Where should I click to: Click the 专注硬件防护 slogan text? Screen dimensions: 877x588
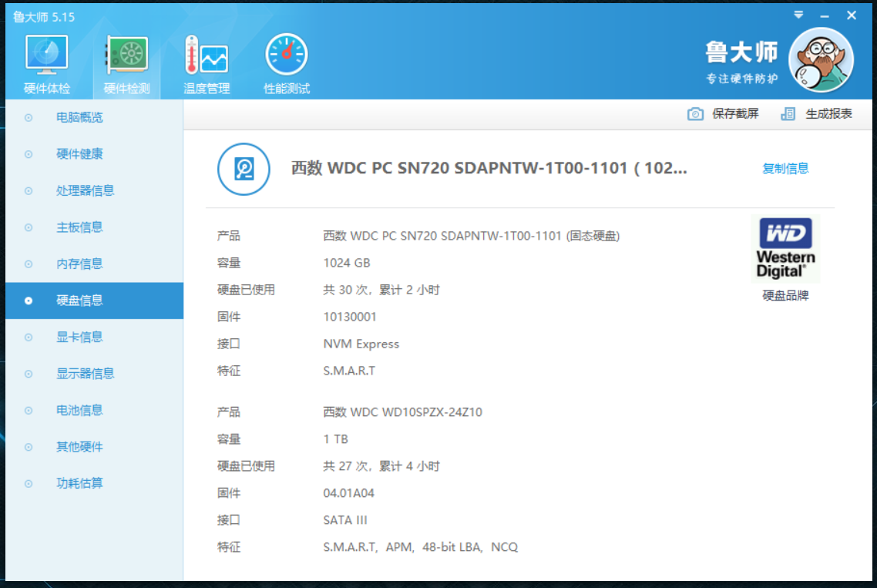coord(741,79)
